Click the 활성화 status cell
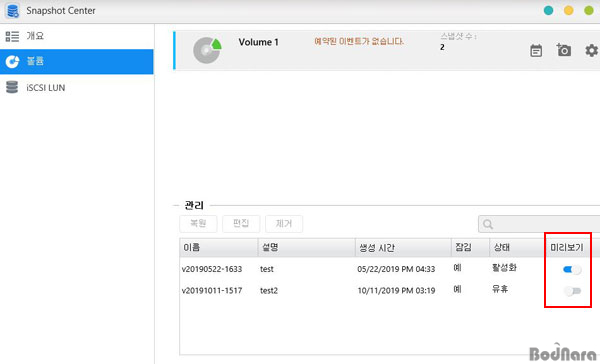The width and height of the screenshot is (600, 364). click(x=504, y=268)
